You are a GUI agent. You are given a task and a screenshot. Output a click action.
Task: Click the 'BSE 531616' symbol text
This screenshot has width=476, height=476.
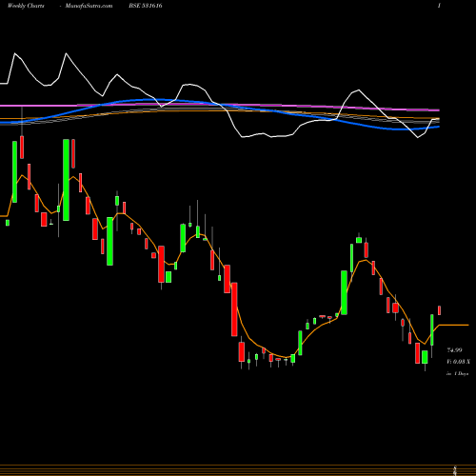click(x=146, y=6)
